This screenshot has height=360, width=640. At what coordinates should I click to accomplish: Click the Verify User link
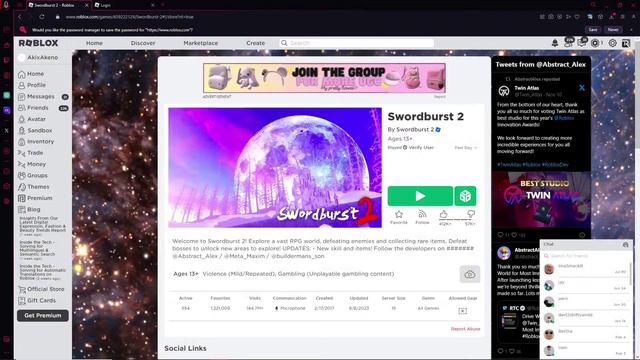coord(421,147)
